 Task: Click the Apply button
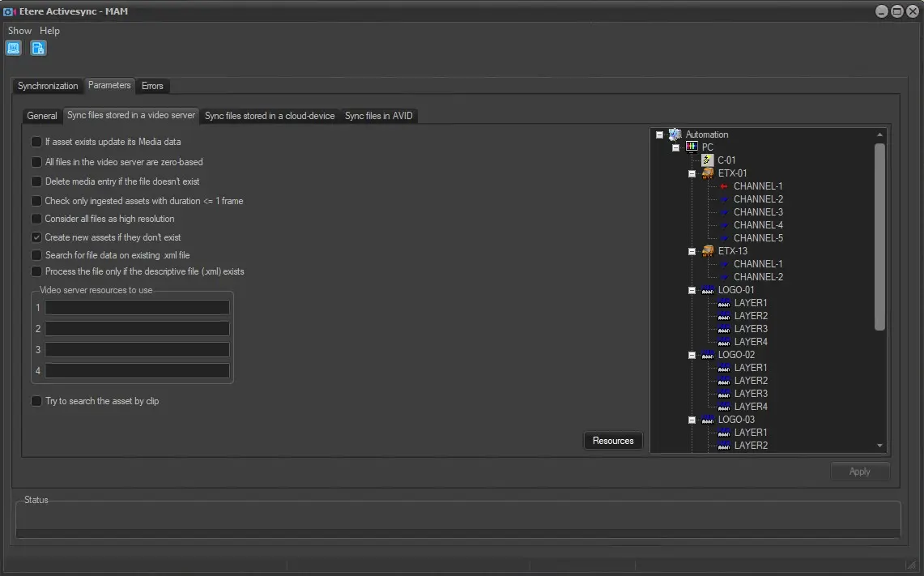(859, 471)
